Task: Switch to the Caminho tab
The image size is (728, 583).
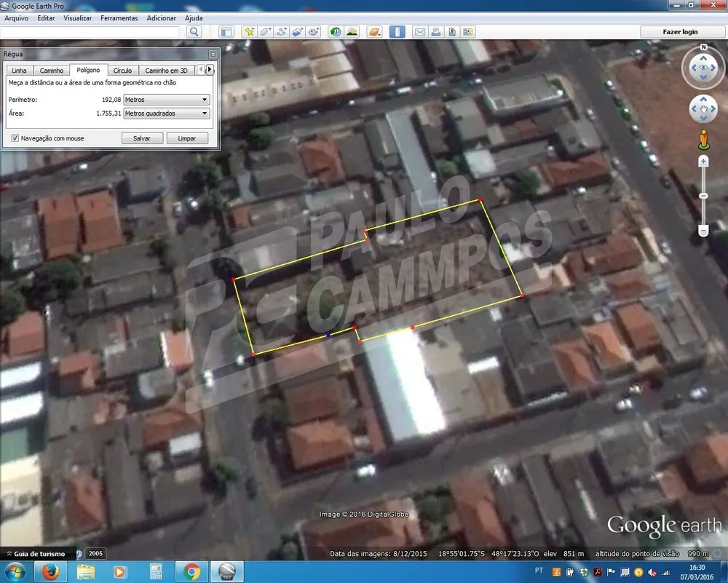Action: coord(52,70)
